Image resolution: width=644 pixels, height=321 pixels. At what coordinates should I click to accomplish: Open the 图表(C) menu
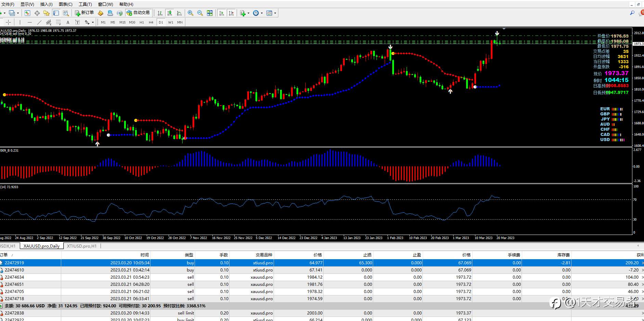point(65,4)
